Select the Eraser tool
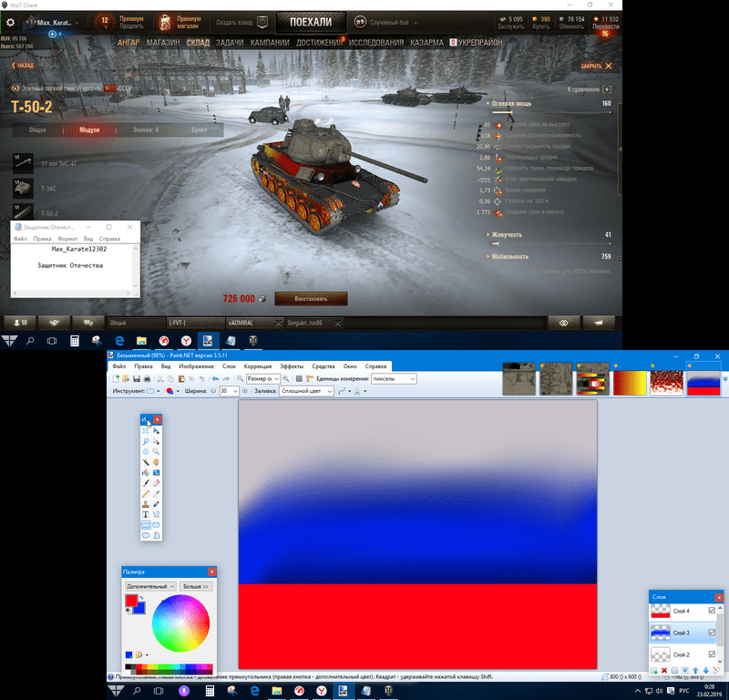This screenshot has width=729, height=700. [156, 483]
